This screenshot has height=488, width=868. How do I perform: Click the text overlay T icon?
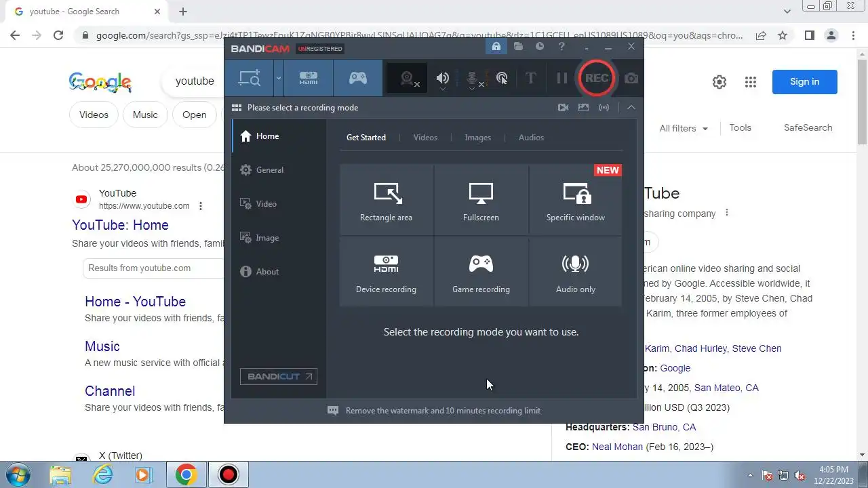(531, 78)
